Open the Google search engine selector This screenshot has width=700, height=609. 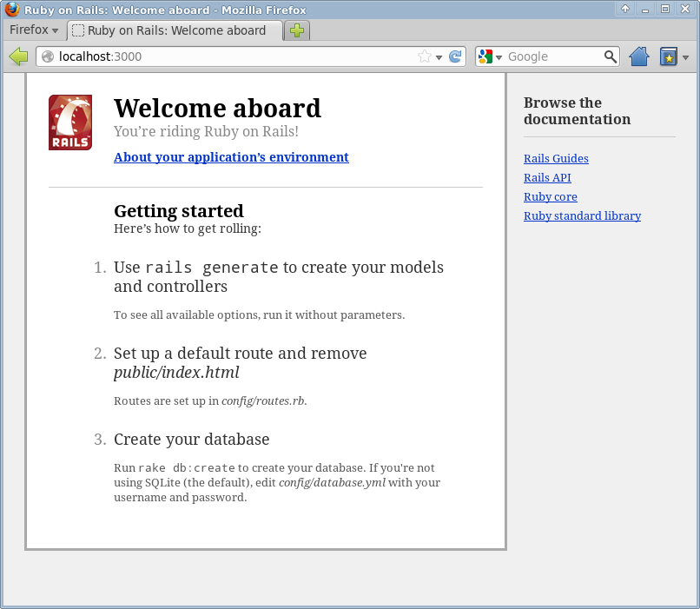490,56
